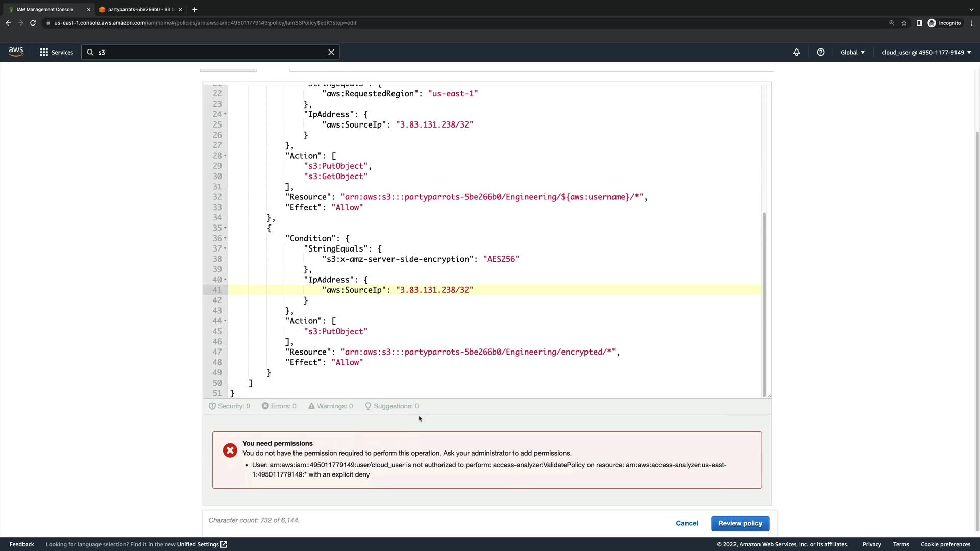980x551 pixels.
Task: Open the cloud_user account menu
Action: [x=926, y=52]
